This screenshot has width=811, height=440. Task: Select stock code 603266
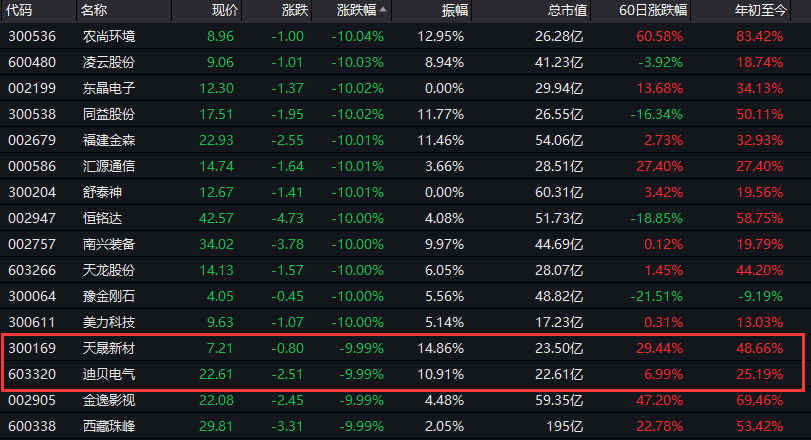32,270
